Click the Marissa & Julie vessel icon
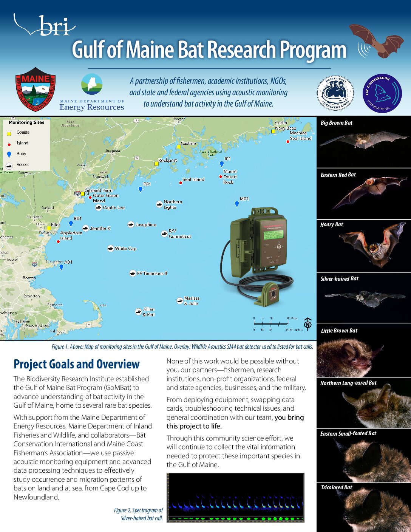This screenshot has height=532, width=411. pyautogui.click(x=180, y=301)
